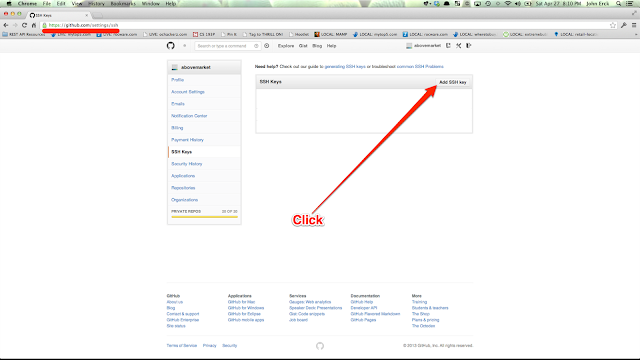
Task: Click the AirPlay display icon in menu bar
Action: tap(477, 3)
